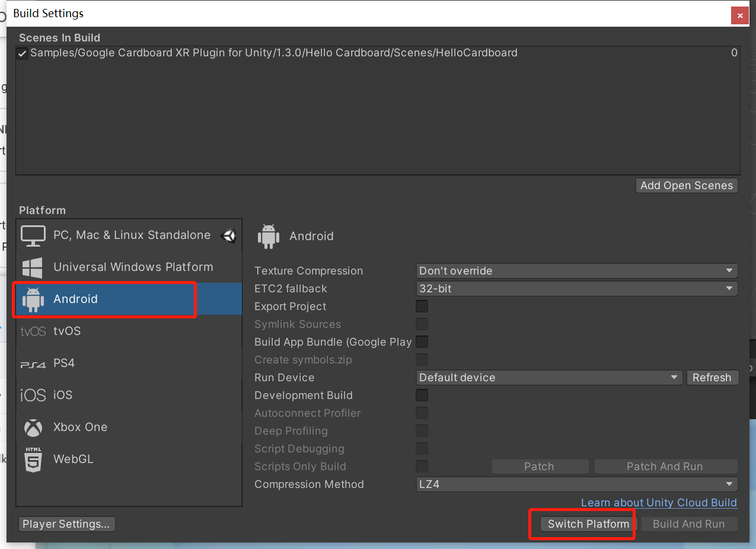Click the Android robot icon in platform list
Viewport: 756px width, 549px height.
(x=33, y=299)
